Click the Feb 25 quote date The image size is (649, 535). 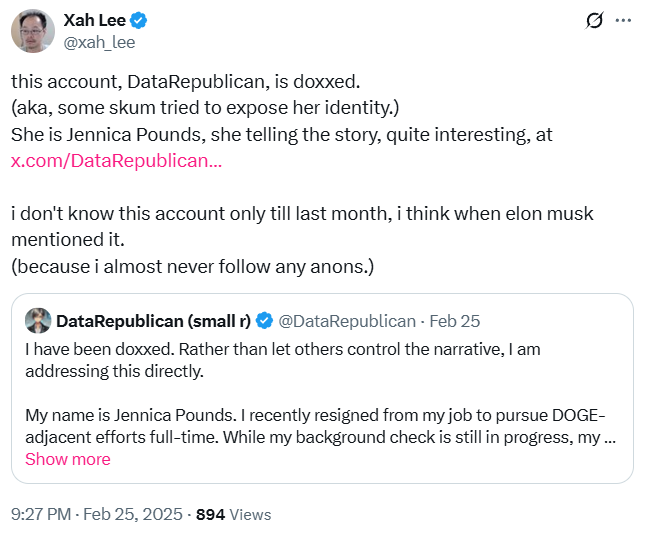coord(457,321)
